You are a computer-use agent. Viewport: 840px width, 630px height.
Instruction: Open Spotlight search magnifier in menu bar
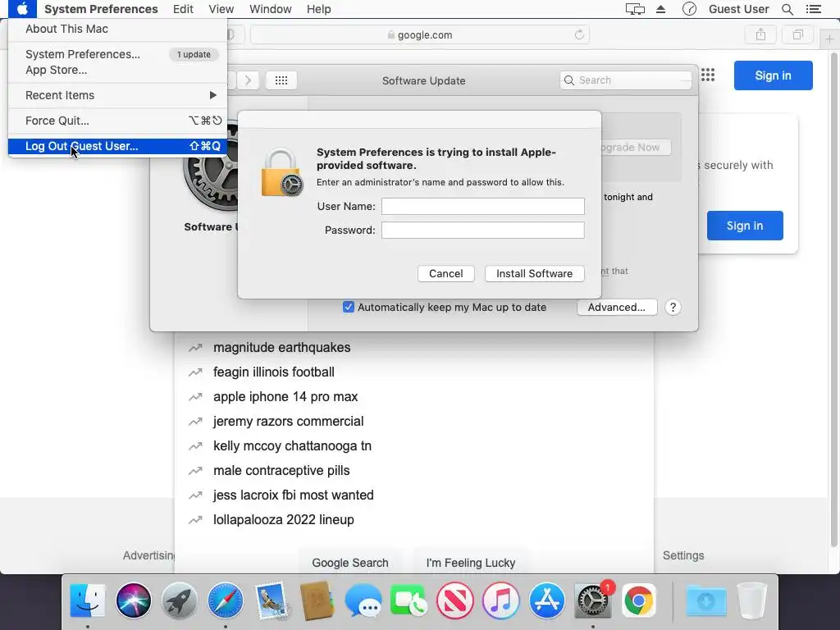pyautogui.click(x=787, y=9)
